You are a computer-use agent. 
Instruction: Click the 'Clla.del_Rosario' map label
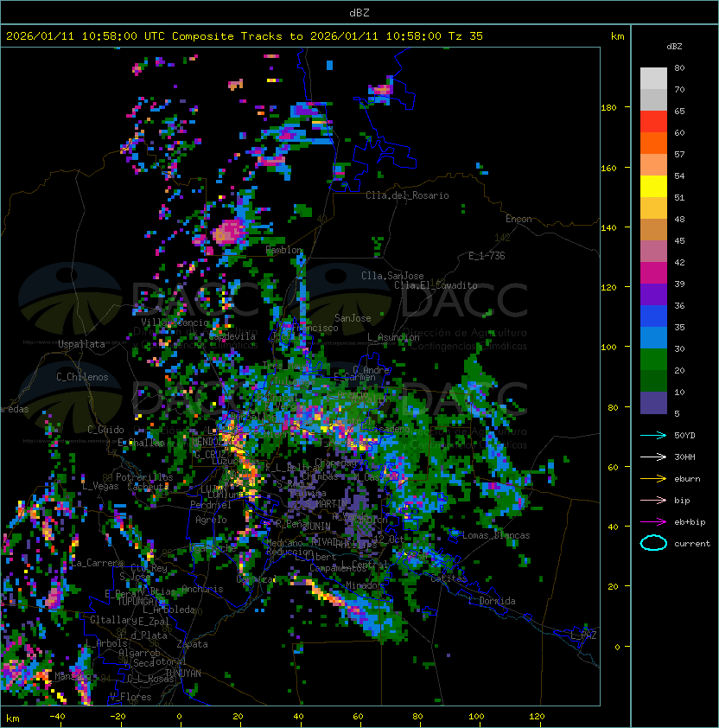pos(407,195)
